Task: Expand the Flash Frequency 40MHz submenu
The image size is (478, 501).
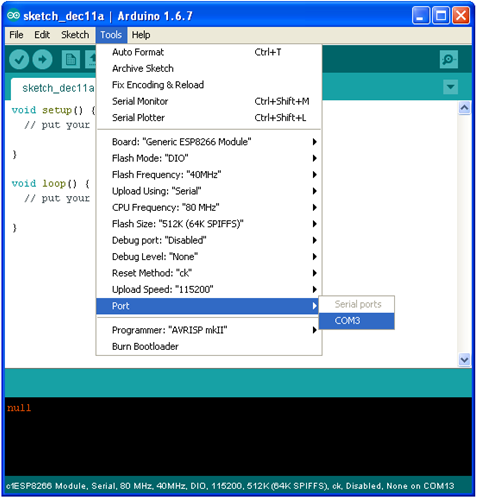Action: [209, 174]
